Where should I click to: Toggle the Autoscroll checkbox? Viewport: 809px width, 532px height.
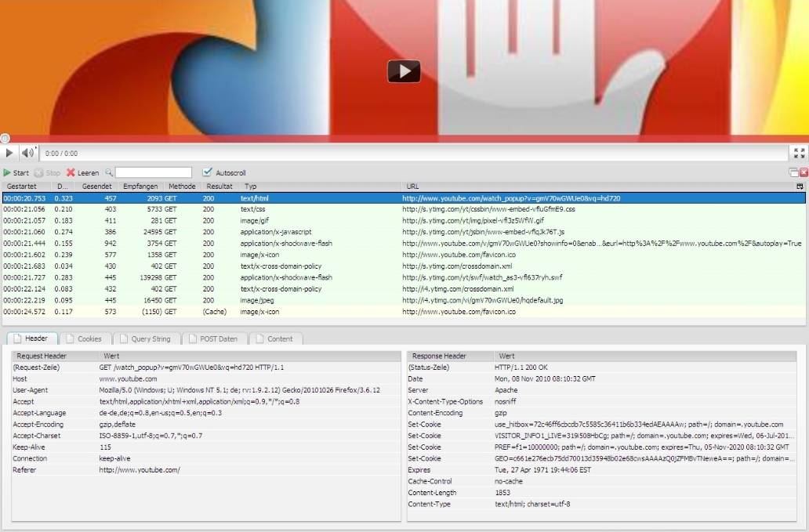(x=207, y=172)
